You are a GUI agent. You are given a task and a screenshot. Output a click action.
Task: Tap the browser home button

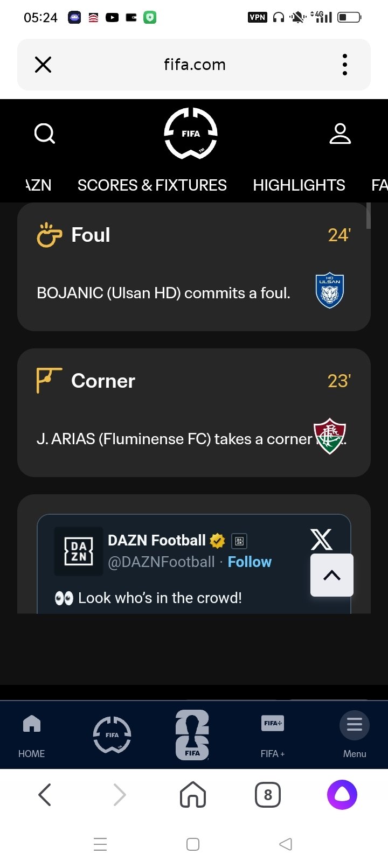click(193, 795)
